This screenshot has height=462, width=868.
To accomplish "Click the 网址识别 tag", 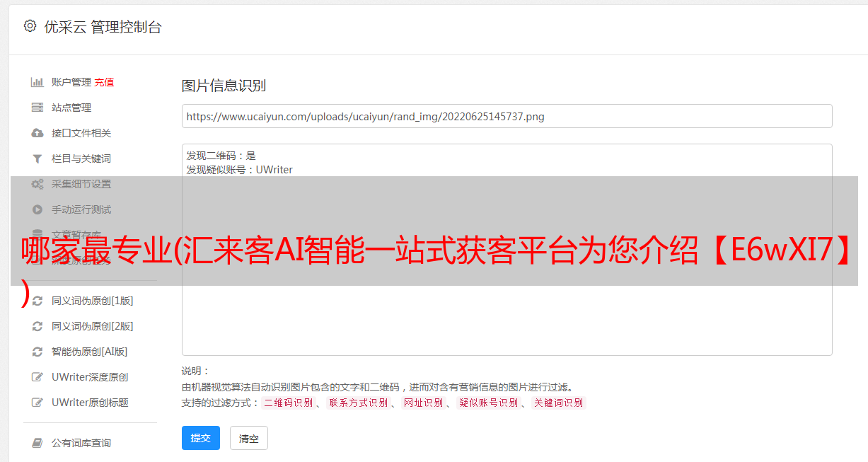I will pos(423,403).
